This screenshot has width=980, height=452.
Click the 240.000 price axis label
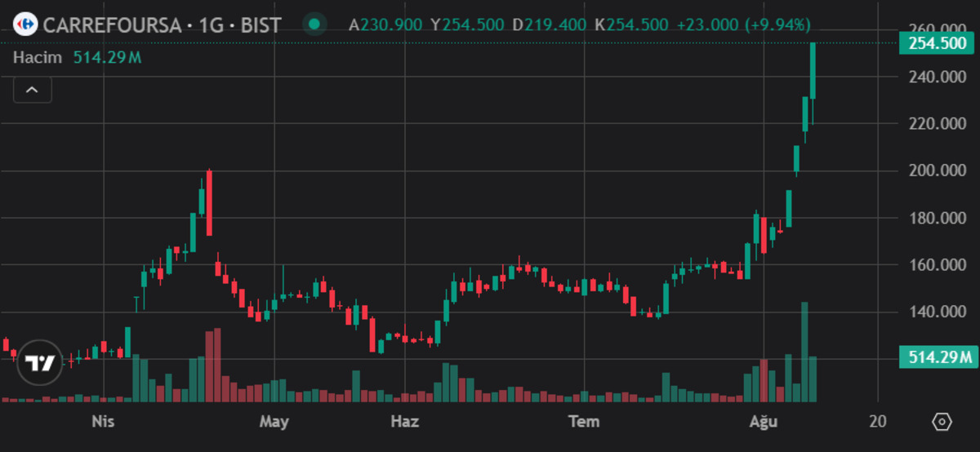tap(937, 77)
